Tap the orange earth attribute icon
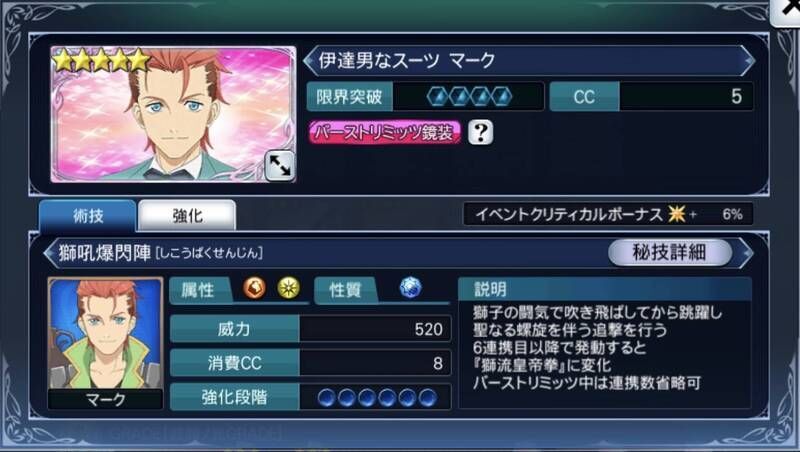 [x=254, y=288]
